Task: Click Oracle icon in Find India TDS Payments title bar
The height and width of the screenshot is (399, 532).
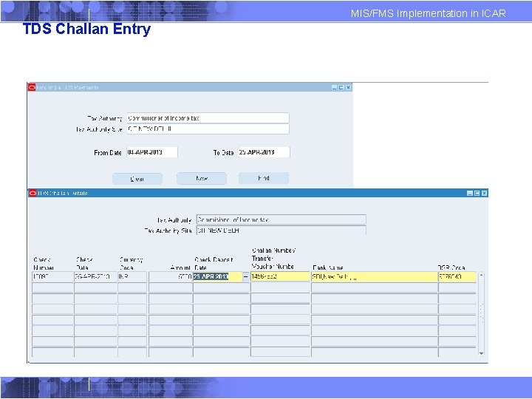Action: coord(32,87)
